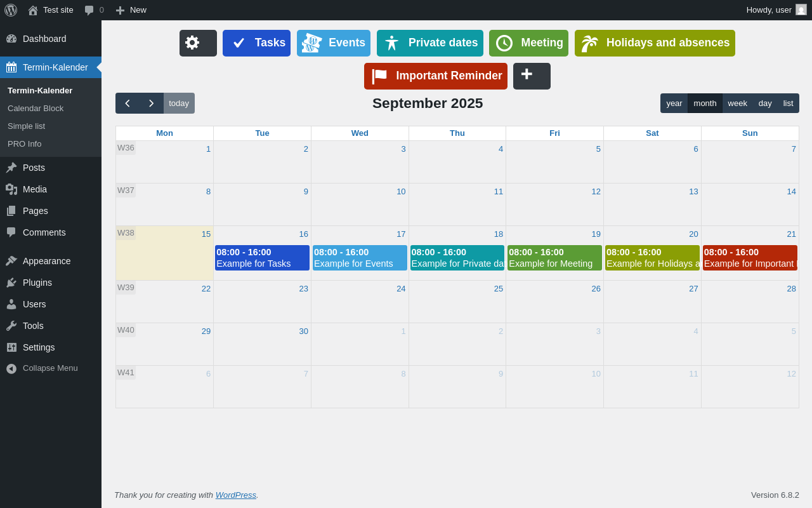Open the New content dropdown in admin bar
Image resolution: width=812 pixels, height=508 pixels.
(x=131, y=10)
